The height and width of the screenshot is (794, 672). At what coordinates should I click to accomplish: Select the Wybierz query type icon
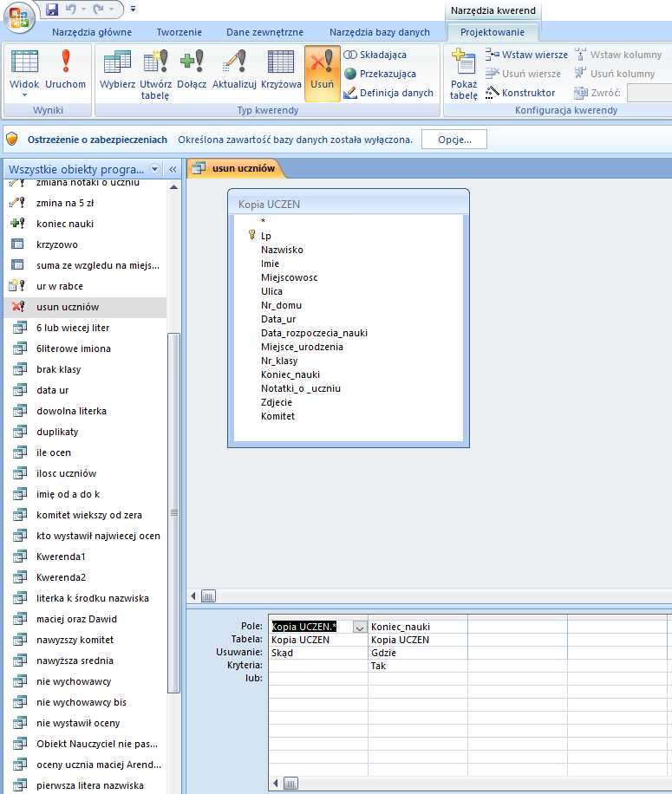click(x=117, y=69)
